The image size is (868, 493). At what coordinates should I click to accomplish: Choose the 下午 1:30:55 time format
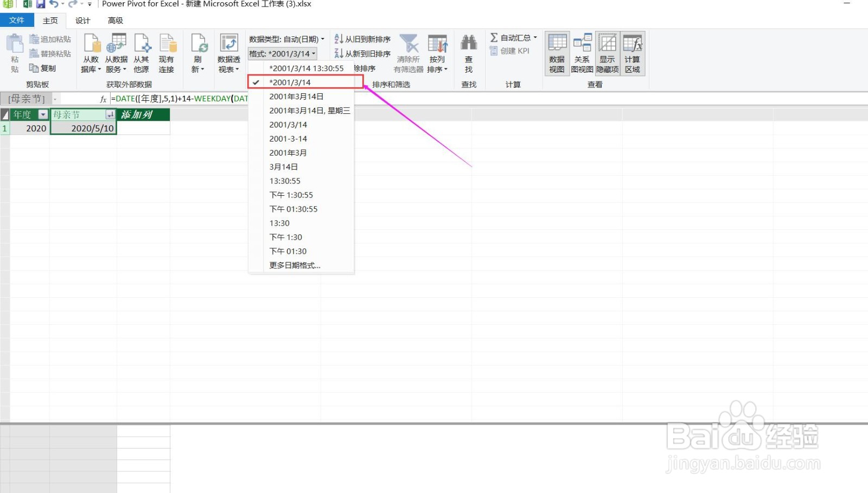point(301,195)
